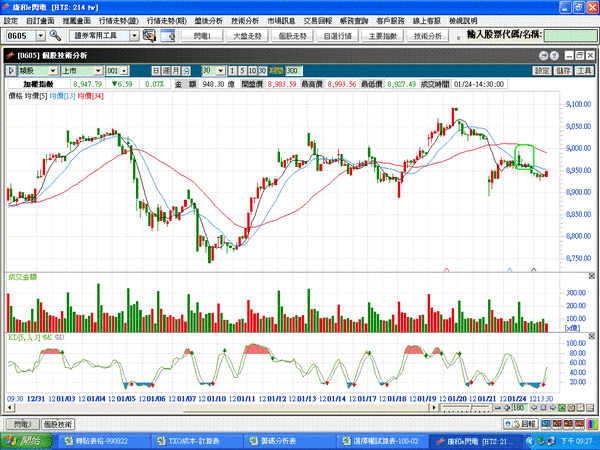Click the line chart icon below chart

(x=580, y=408)
